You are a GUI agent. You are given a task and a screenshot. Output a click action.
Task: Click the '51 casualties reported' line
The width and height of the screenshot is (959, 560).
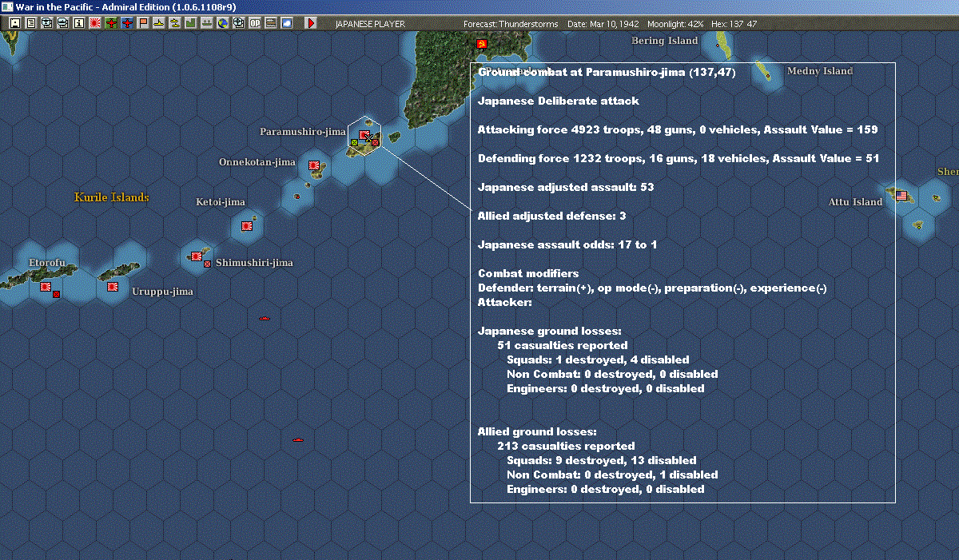(x=563, y=346)
